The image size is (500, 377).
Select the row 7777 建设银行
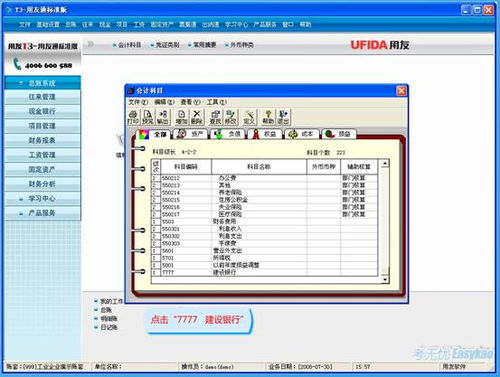(265, 272)
